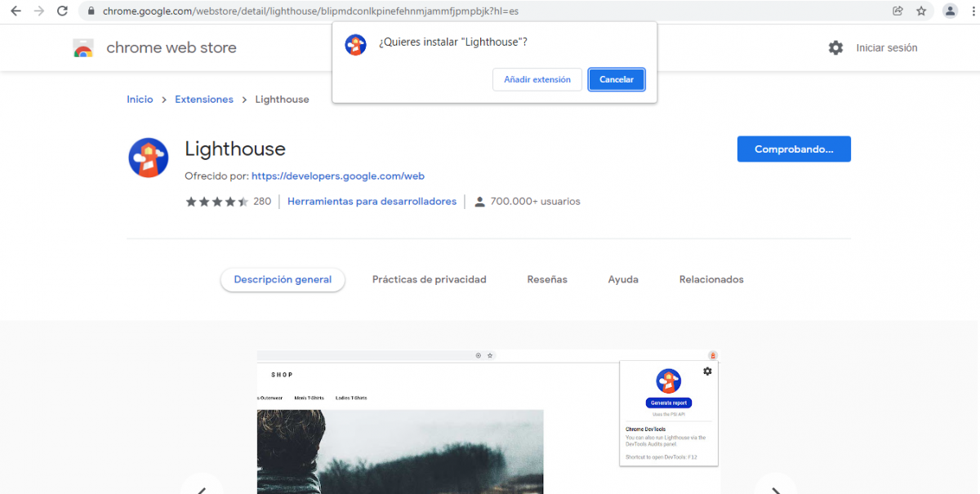Image resolution: width=980 pixels, height=494 pixels.
Task: Click the share page icon in address bar
Action: (898, 11)
